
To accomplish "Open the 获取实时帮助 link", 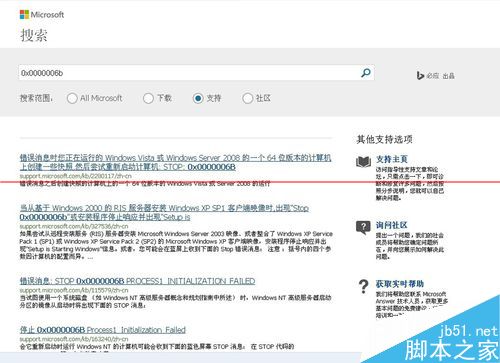I will (x=400, y=284).
